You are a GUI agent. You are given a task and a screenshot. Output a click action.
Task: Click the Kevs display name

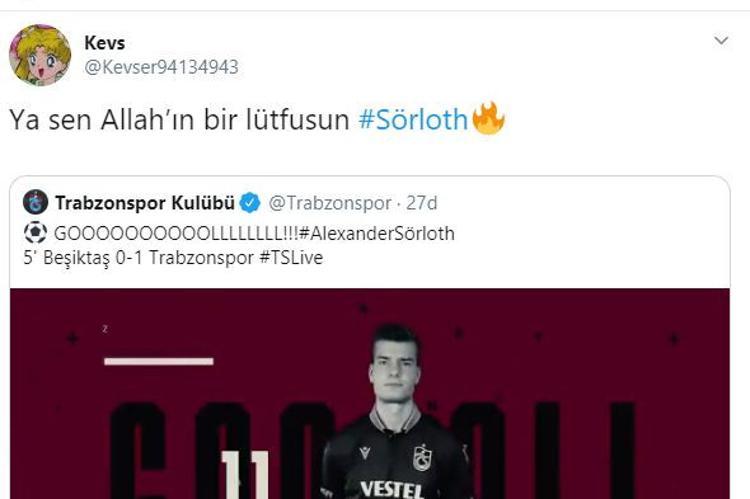tap(105, 43)
